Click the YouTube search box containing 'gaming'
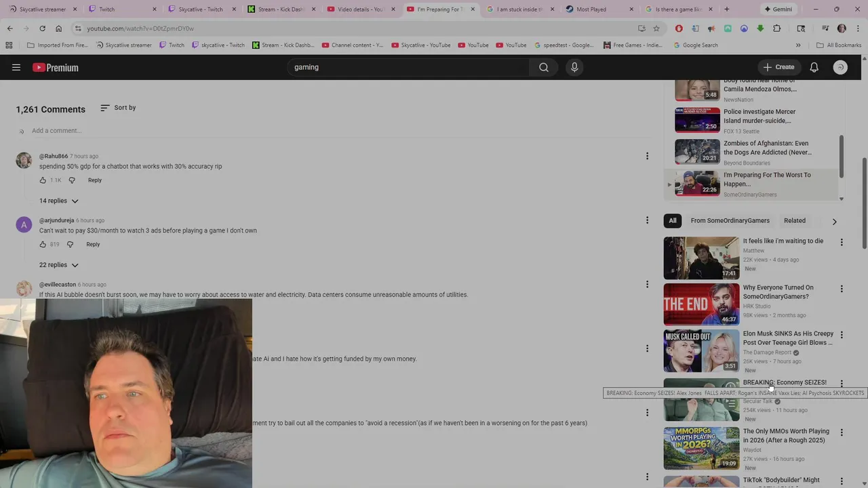The image size is (868, 488). (x=409, y=67)
